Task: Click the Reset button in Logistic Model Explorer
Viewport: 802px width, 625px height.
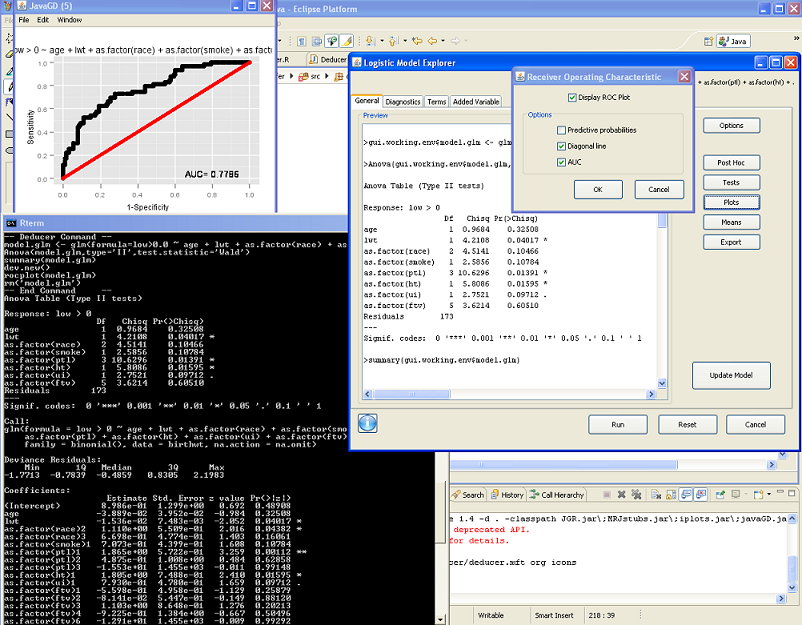Action: coord(687,425)
